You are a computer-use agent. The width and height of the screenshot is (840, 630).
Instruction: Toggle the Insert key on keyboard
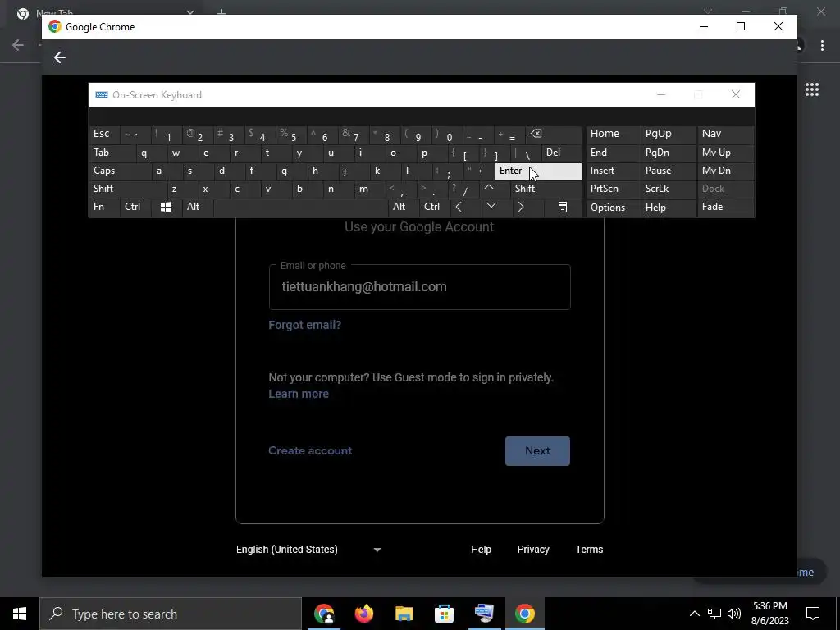[613, 171]
